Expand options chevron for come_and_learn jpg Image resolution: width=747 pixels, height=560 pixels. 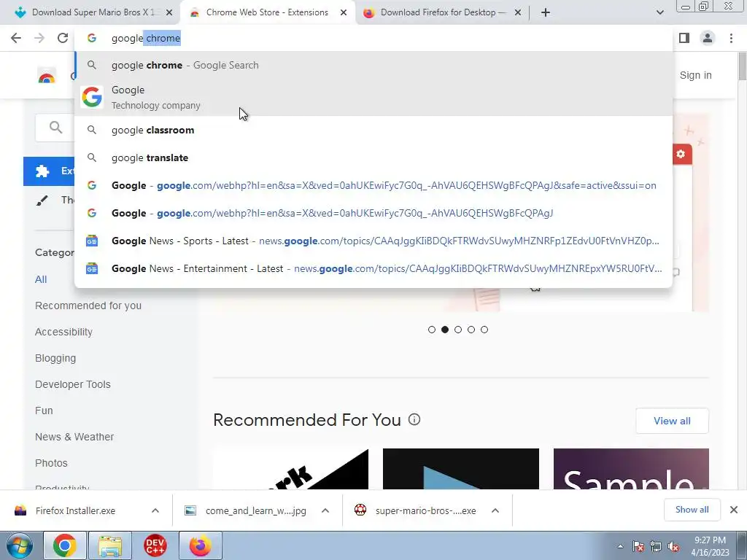325,510
